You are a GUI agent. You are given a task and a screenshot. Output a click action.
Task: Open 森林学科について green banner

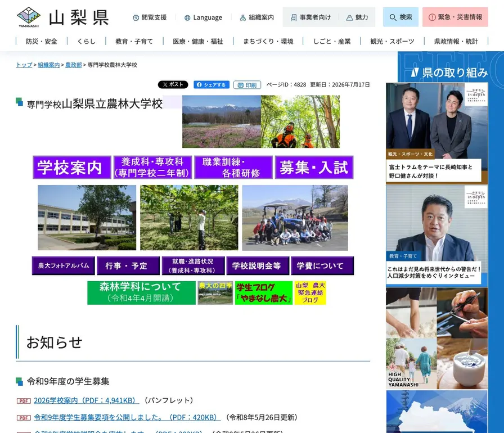click(x=141, y=293)
